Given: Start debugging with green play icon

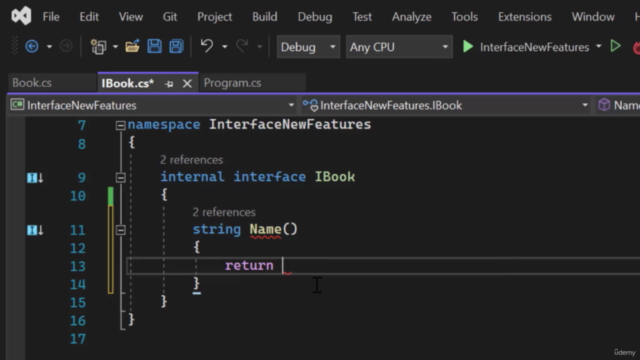Looking at the screenshot, I should [x=468, y=47].
